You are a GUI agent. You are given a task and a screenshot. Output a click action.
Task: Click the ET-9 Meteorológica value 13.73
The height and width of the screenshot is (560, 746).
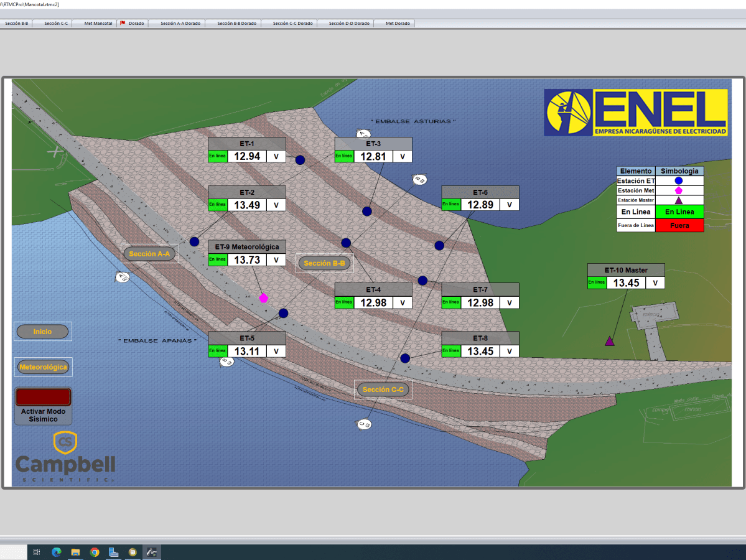click(247, 260)
